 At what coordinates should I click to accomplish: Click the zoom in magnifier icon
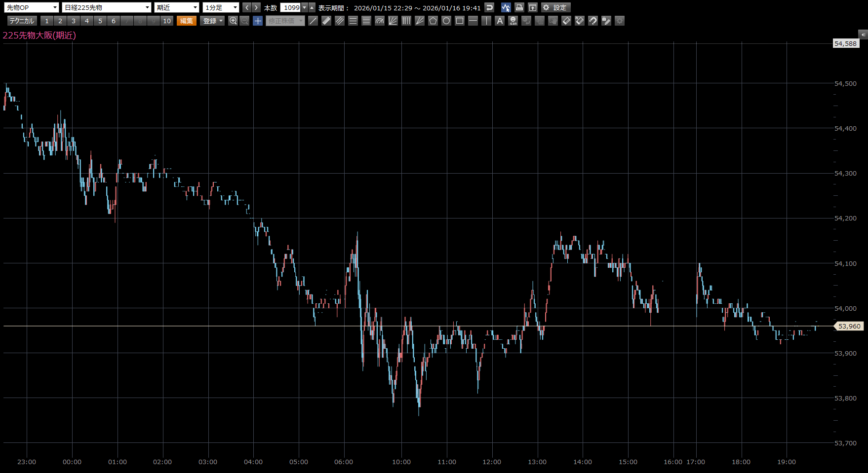pyautogui.click(x=233, y=21)
